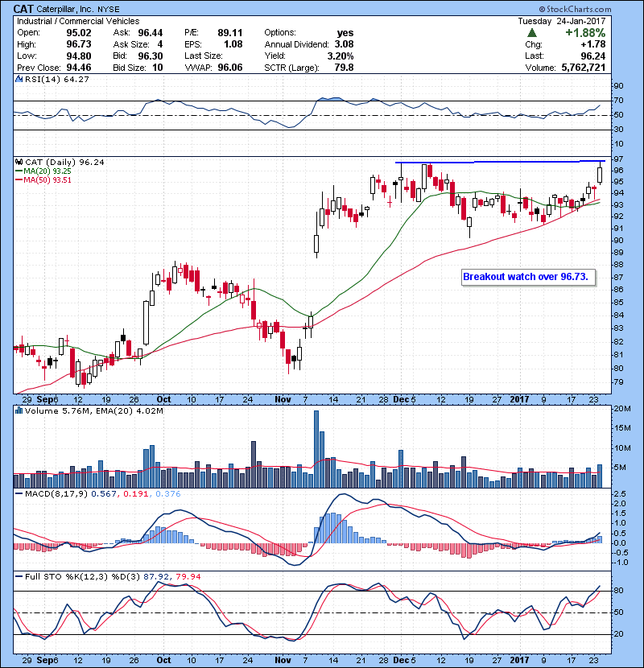Click the red MA(50) legend line marker
The width and height of the screenshot is (644, 668).
coord(19,179)
